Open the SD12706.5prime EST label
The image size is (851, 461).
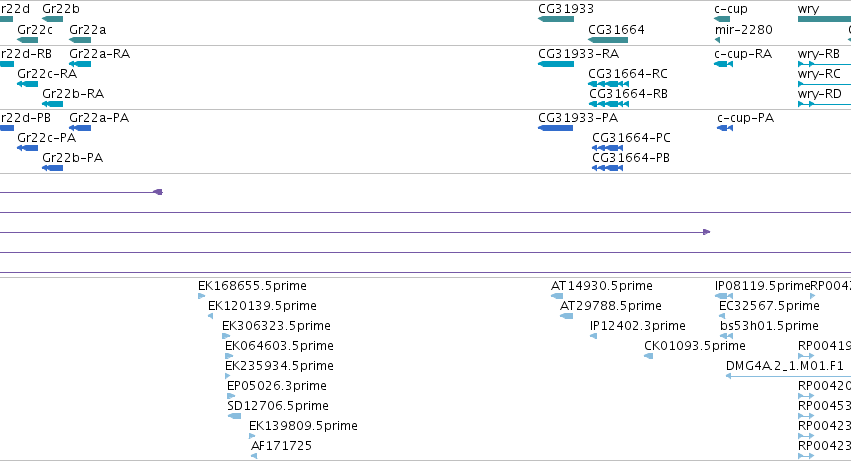pos(278,406)
